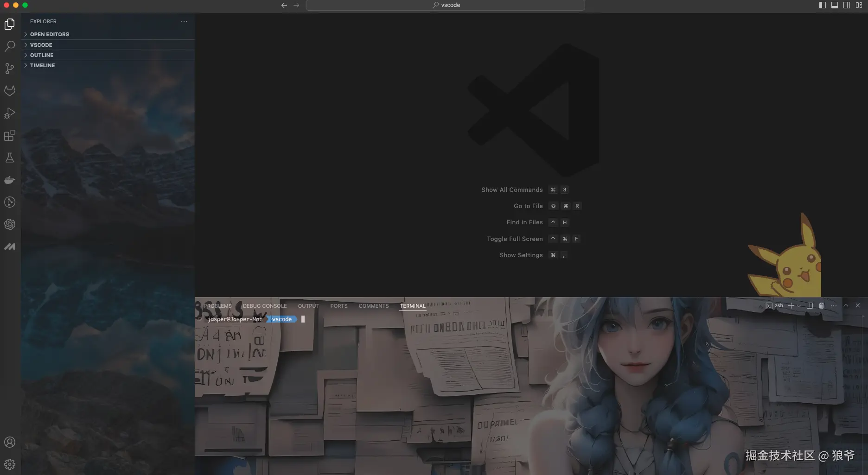This screenshot has width=868, height=475.
Task: Switch to the OUTPUT panel tab
Action: click(308, 306)
